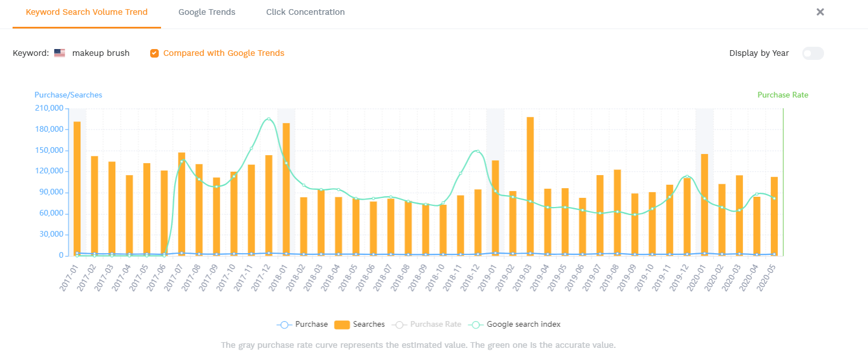Uncheck Compared with Google Trends checkbox

pyautogui.click(x=154, y=53)
